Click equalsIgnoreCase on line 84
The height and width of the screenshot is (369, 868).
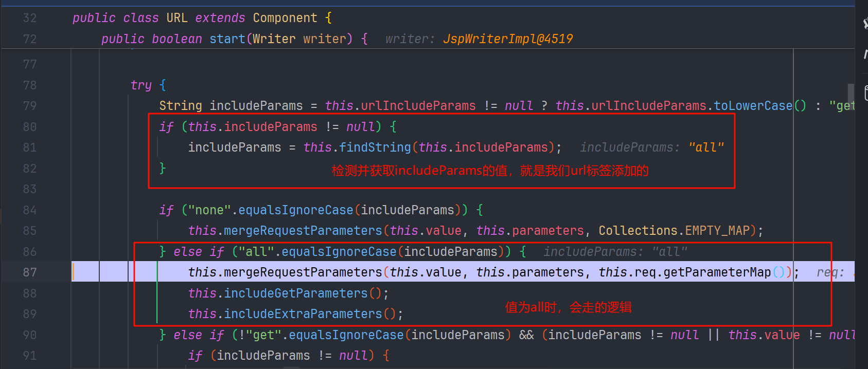[x=296, y=210]
